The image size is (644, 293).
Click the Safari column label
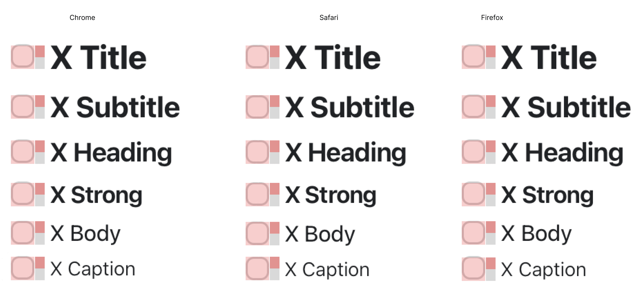pyautogui.click(x=329, y=18)
